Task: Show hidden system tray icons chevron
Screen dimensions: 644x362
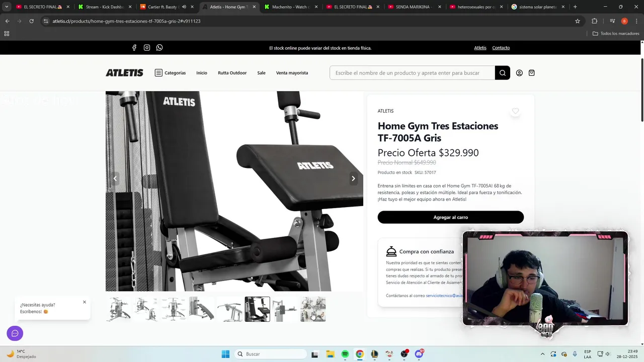Action: pyautogui.click(x=542, y=354)
